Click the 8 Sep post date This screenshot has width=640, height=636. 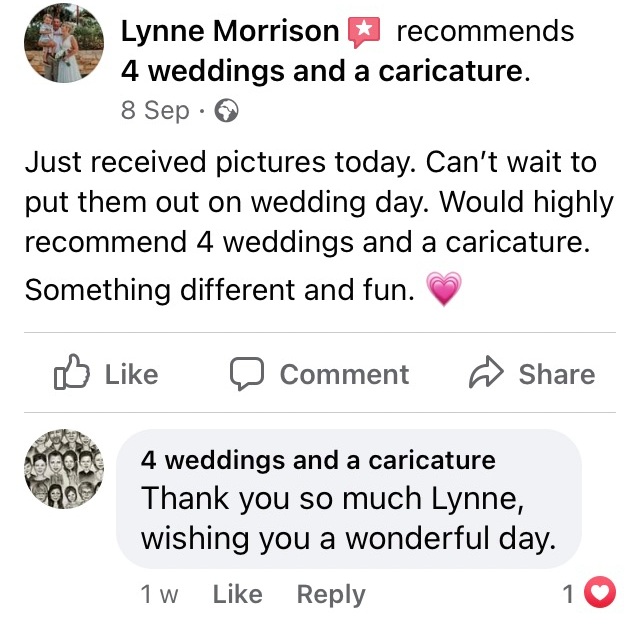click(155, 110)
